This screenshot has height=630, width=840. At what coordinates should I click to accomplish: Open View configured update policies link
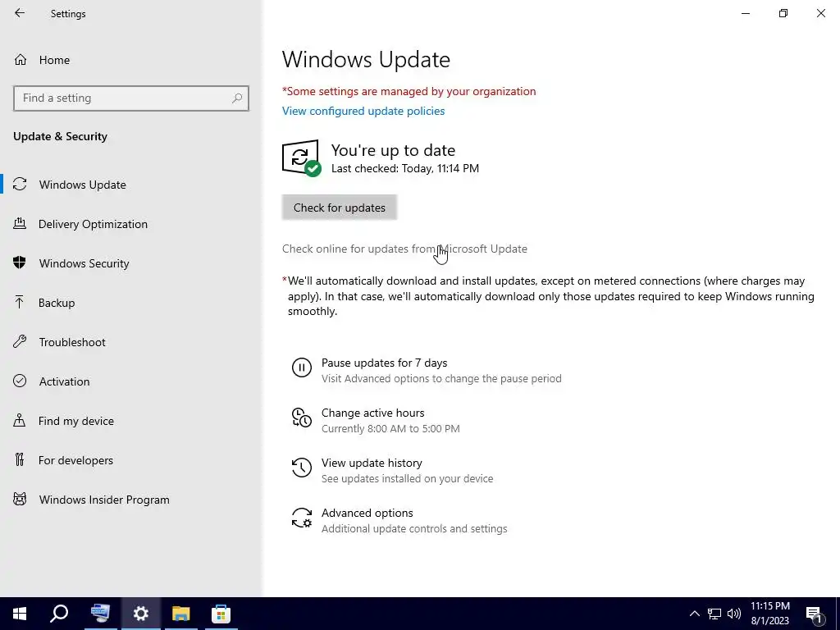363,111
